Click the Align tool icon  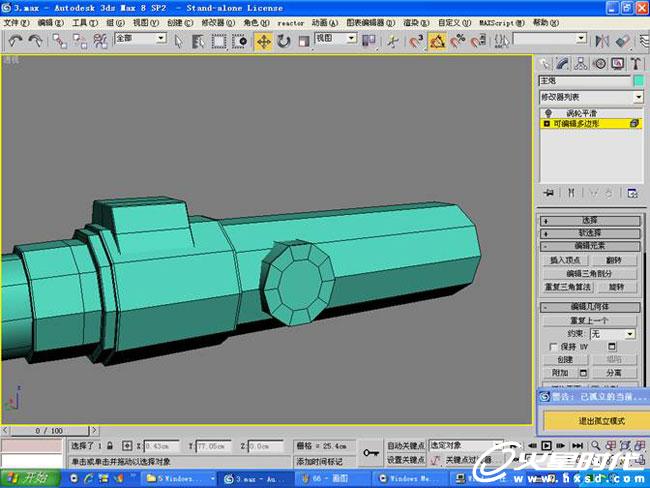click(x=623, y=41)
